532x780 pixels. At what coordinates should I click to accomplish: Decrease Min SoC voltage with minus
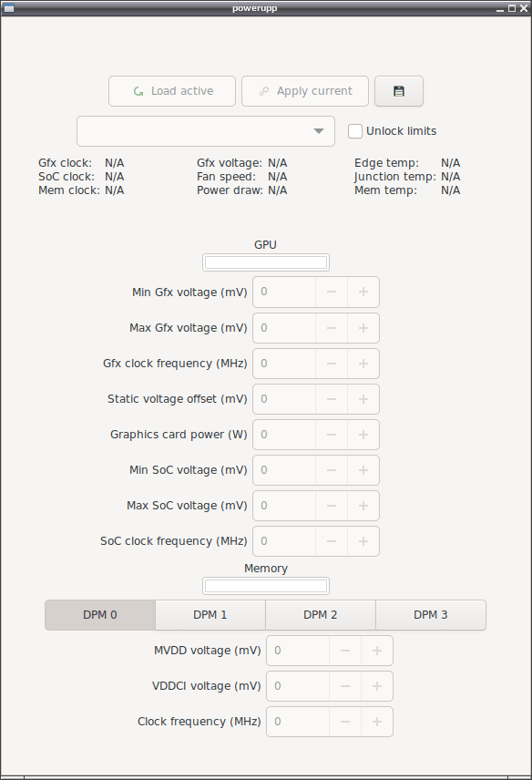332,470
